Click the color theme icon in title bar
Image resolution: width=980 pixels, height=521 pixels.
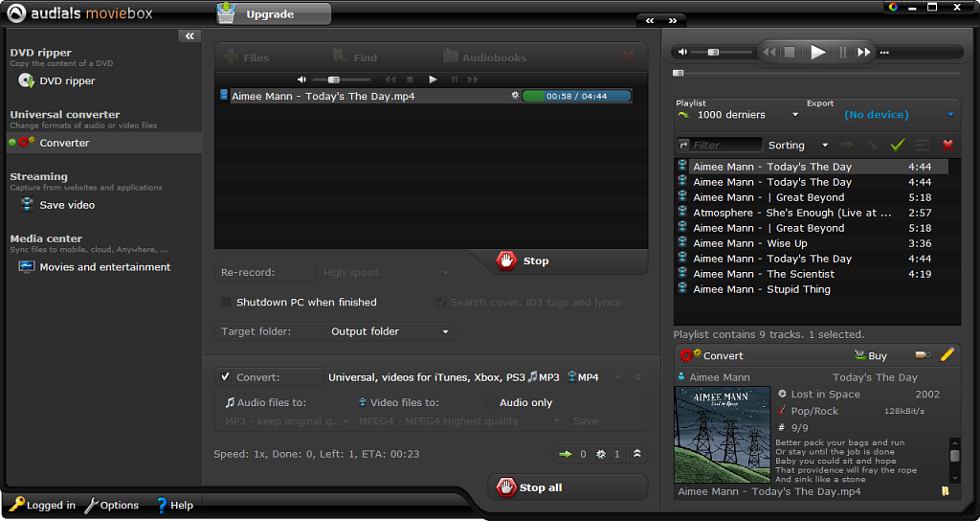point(893,7)
